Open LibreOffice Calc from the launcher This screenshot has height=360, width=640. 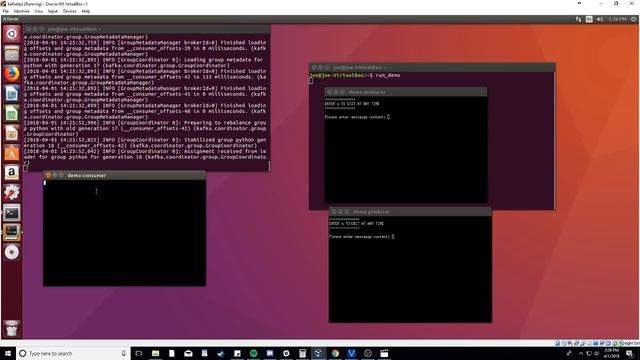pyautogui.click(x=11, y=113)
